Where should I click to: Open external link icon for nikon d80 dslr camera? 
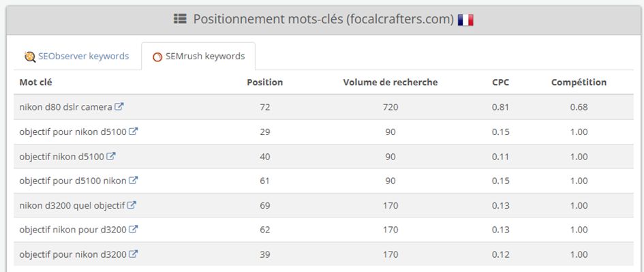click(x=119, y=107)
